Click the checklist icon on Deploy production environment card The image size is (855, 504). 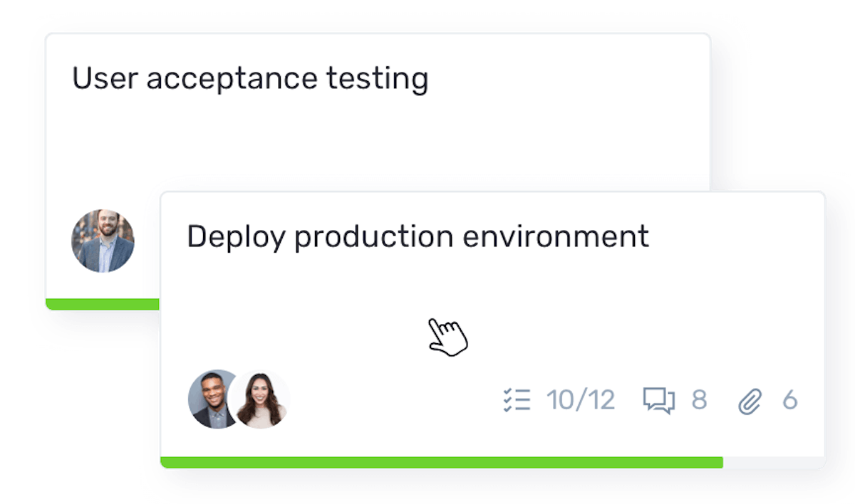point(517,400)
